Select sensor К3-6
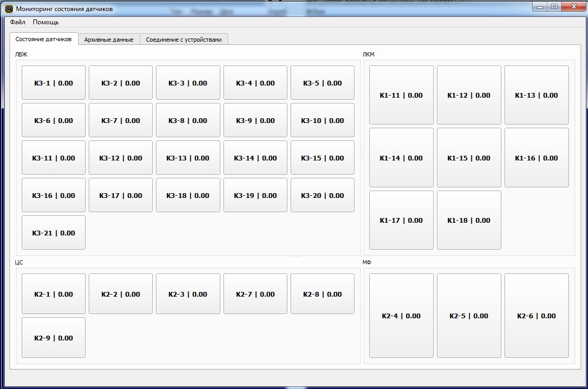This screenshot has height=389, width=588. [54, 120]
